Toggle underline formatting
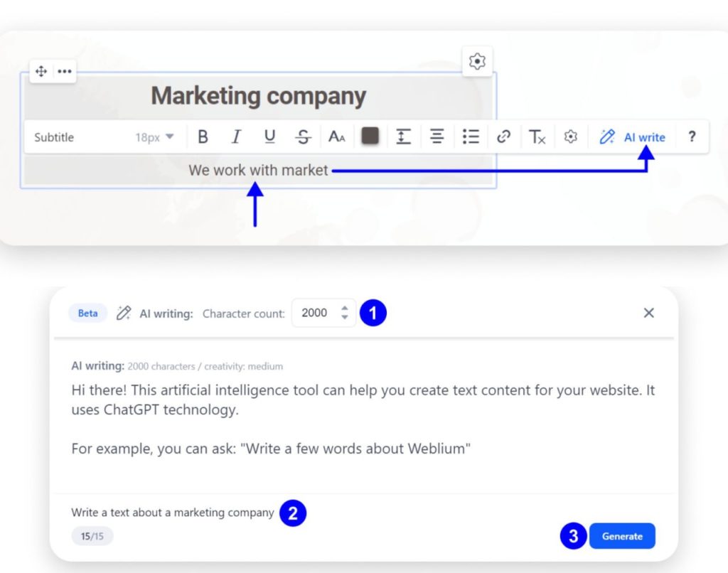 269,136
